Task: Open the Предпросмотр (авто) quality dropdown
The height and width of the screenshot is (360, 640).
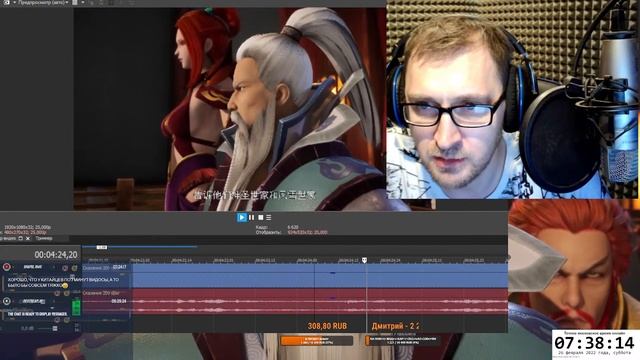Action: tap(43, 2)
